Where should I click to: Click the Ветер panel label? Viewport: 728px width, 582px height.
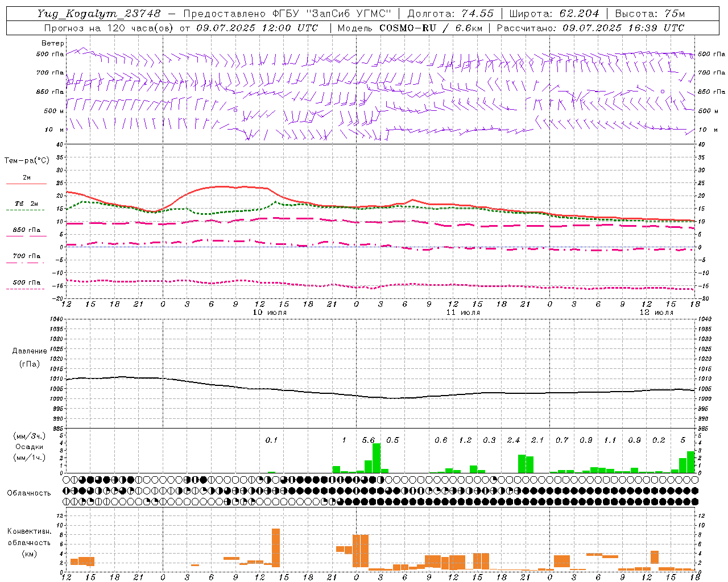click(x=53, y=43)
